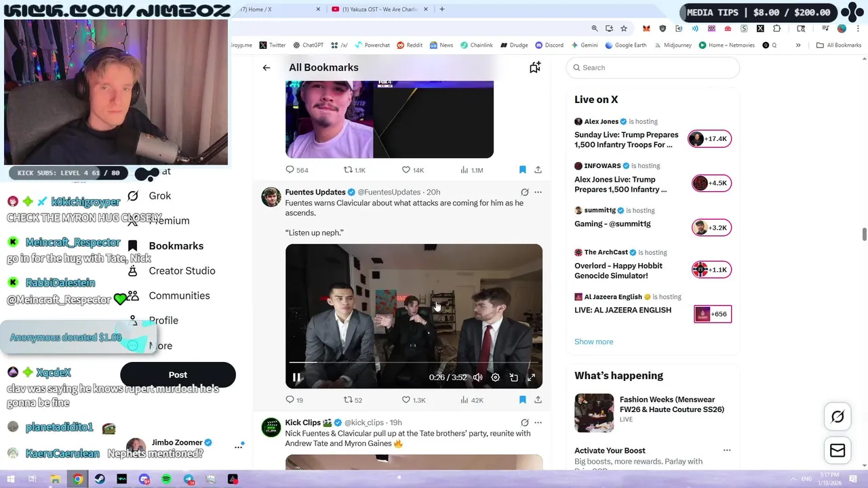Screen dimensions: 868x488
Task: Toggle bookmark on post with 1.1M views
Action: point(523,170)
